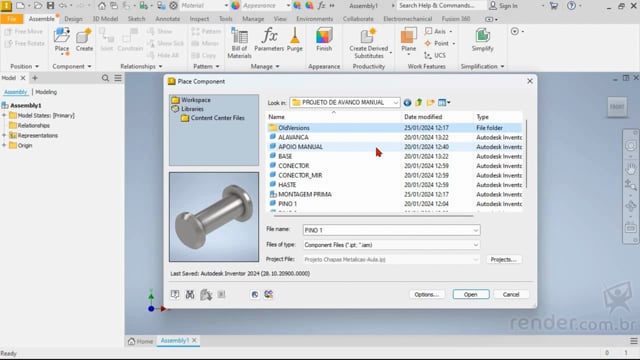Click the Axis work feature tool

(438, 31)
